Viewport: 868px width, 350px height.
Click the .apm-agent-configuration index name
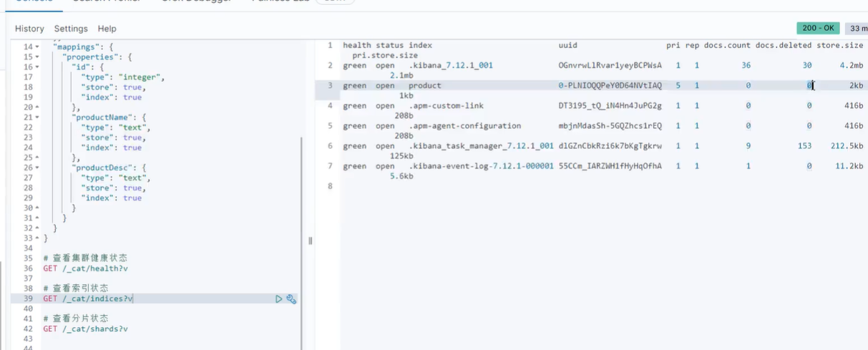(x=465, y=125)
